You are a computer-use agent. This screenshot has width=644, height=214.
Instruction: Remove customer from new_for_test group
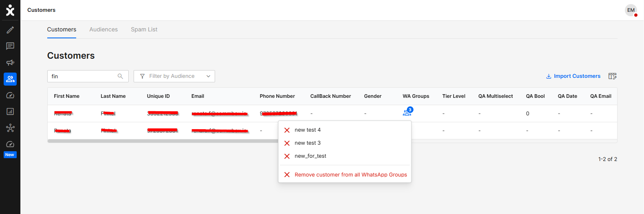pyautogui.click(x=287, y=156)
